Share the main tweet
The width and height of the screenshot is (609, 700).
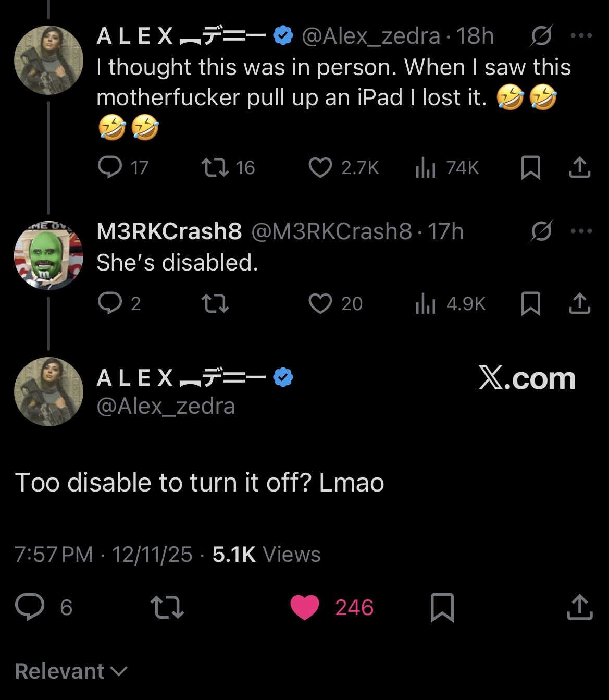point(579,607)
